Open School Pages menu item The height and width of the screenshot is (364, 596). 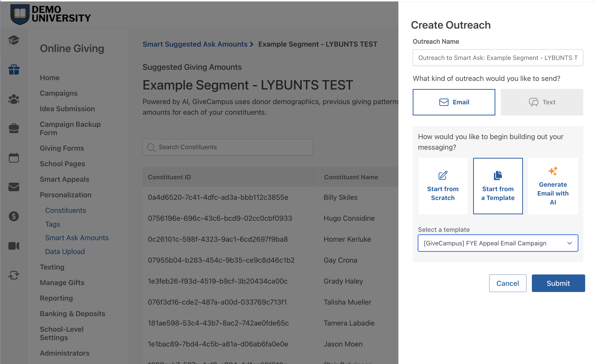[x=62, y=164]
